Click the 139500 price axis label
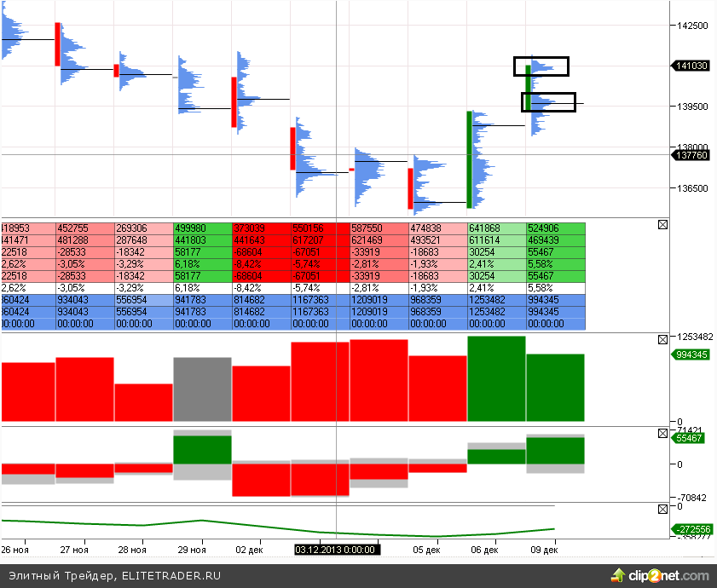 coord(692,106)
